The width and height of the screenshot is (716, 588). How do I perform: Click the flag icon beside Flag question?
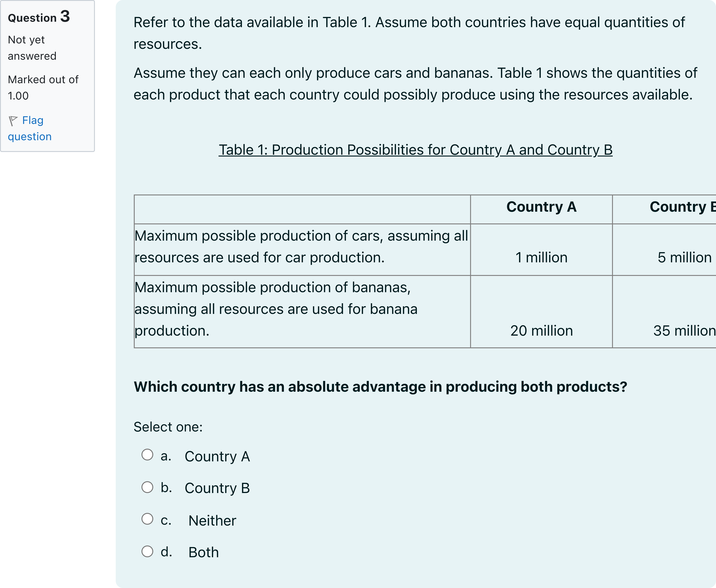click(13, 121)
